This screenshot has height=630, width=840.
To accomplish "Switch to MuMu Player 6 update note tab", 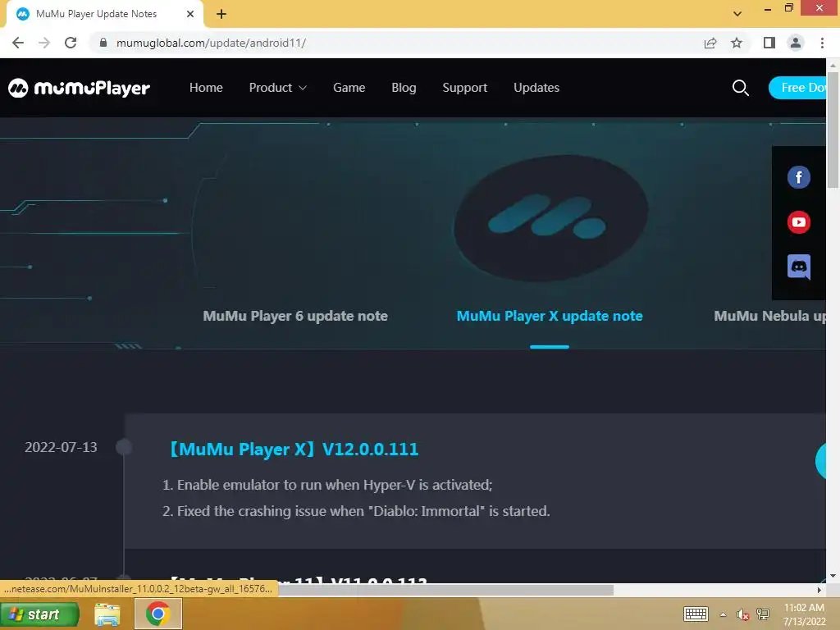I will point(295,316).
